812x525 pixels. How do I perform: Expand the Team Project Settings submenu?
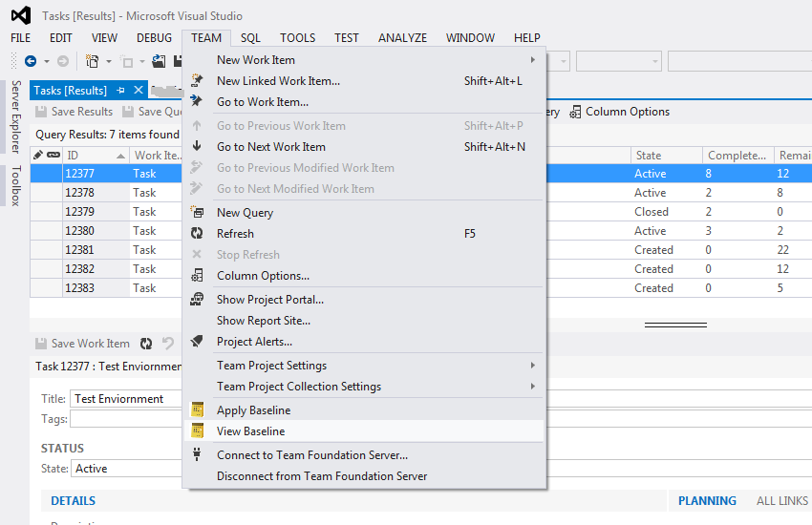(532, 366)
